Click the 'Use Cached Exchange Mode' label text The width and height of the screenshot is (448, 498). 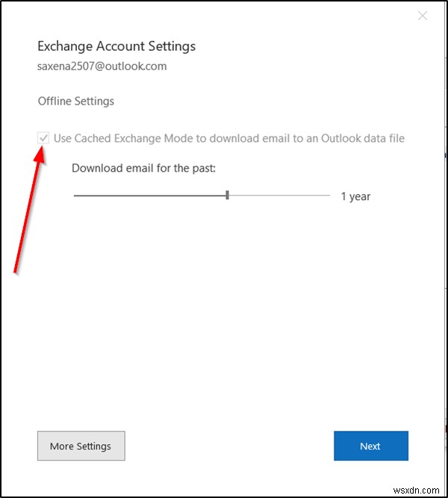pyautogui.click(x=229, y=138)
